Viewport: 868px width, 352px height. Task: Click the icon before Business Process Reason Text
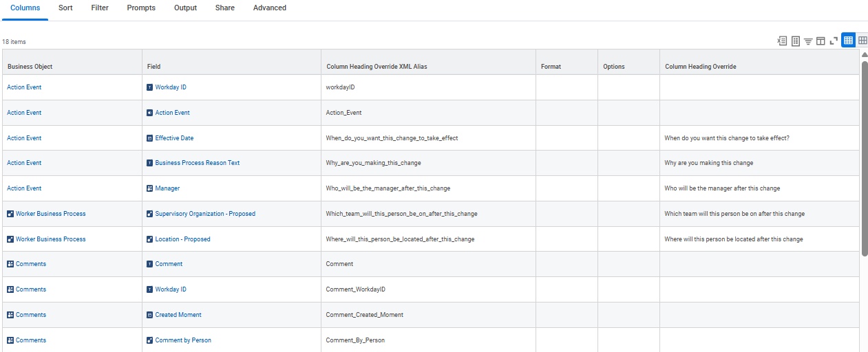coord(150,163)
